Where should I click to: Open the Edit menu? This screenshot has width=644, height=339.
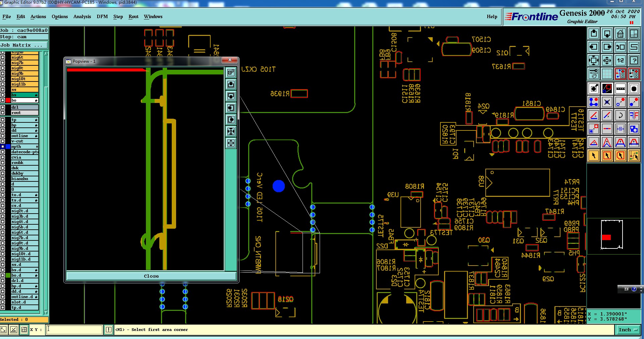point(21,16)
